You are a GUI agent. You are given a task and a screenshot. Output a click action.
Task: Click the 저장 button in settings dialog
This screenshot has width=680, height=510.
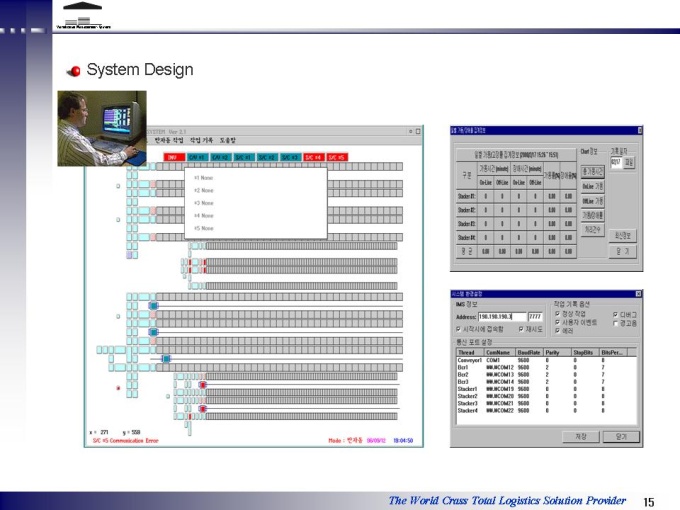click(x=581, y=437)
